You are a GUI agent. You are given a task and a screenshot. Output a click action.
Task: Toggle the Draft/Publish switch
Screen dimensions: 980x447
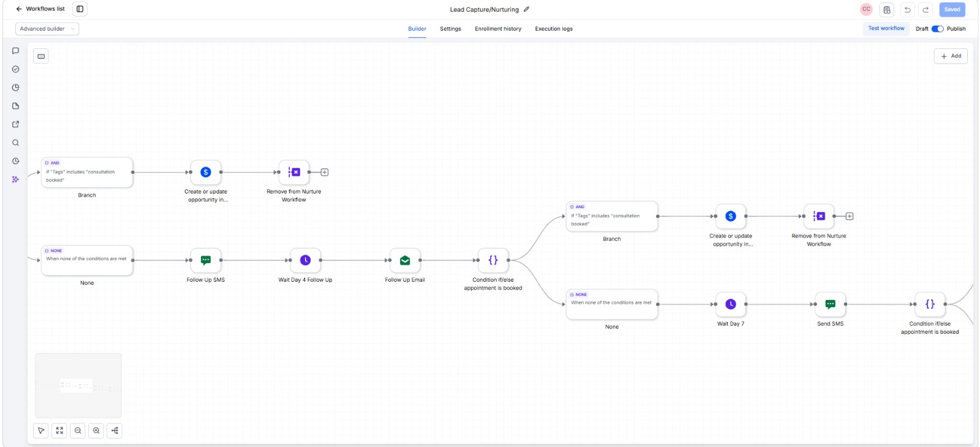coord(938,29)
